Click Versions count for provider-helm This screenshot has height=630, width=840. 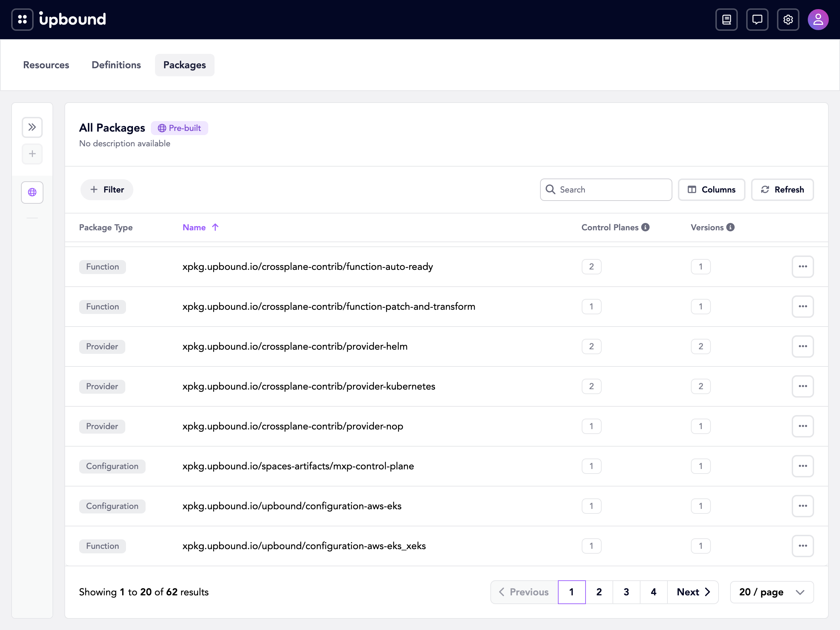(701, 346)
